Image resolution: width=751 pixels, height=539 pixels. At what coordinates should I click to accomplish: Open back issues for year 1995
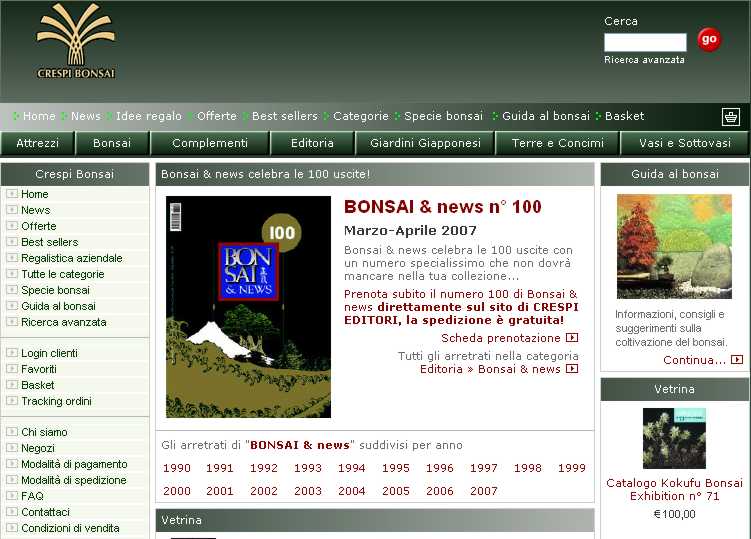tap(396, 468)
